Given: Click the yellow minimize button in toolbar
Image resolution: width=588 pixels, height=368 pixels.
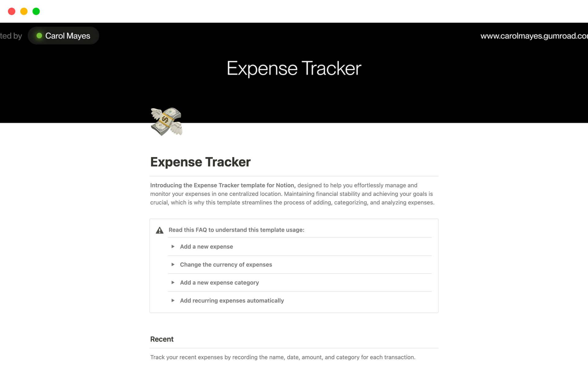Looking at the screenshot, I should coord(24,11).
